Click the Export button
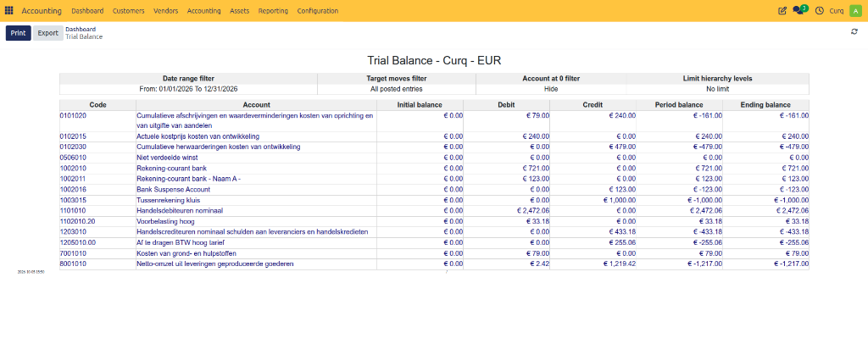Screen dimensions: 868x344 coord(48,33)
